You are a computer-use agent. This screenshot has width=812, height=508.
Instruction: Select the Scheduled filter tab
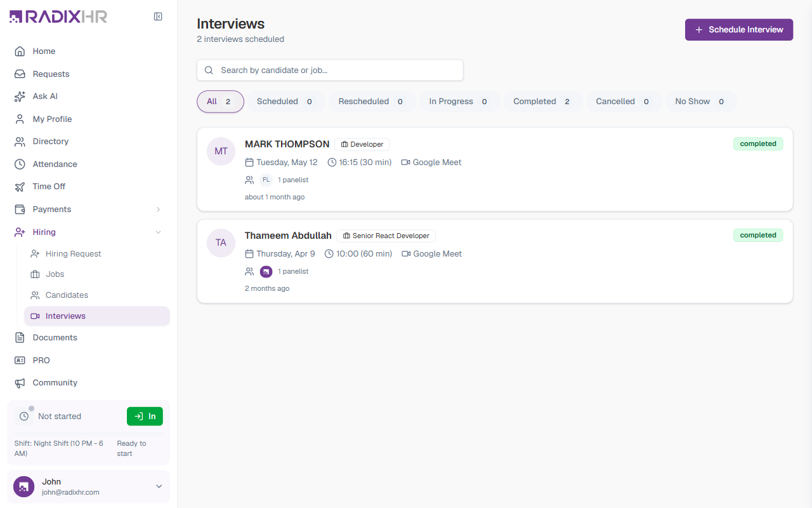(x=286, y=102)
